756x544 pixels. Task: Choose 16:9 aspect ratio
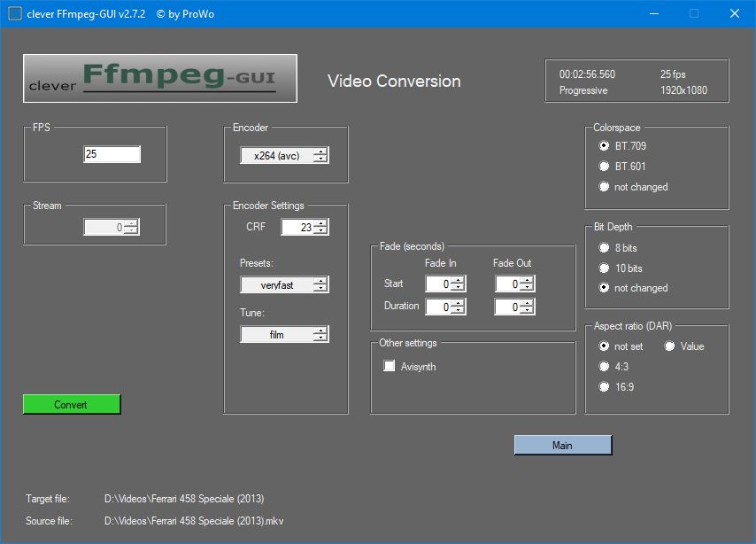point(605,386)
